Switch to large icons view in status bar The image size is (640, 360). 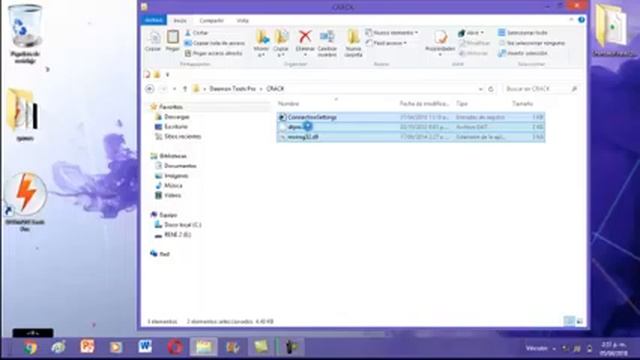click(x=580, y=321)
